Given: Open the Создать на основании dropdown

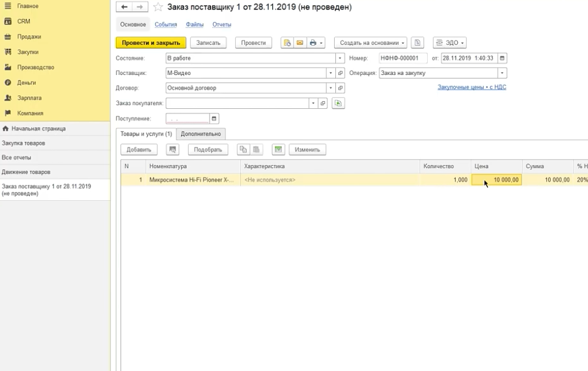Looking at the screenshot, I should tap(371, 43).
